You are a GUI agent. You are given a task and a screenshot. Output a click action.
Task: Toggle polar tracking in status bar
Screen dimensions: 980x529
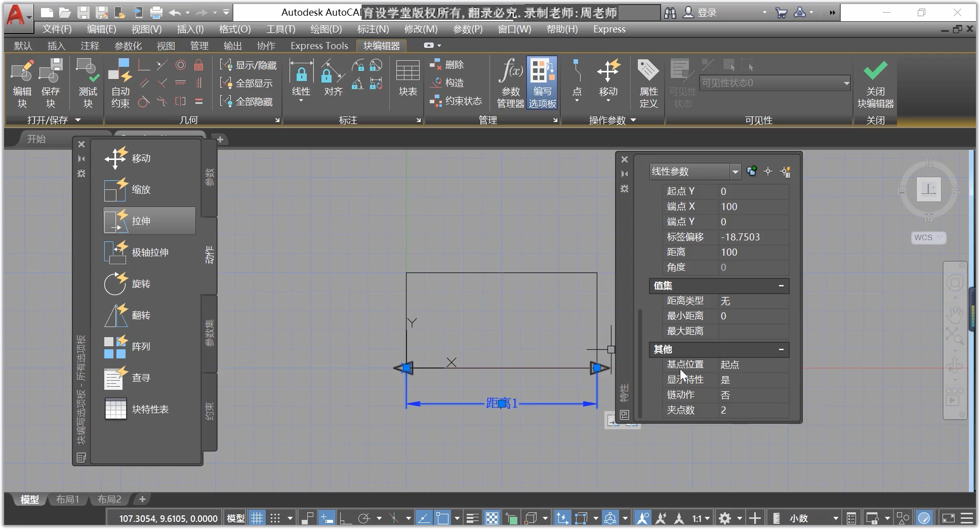[x=364, y=518]
